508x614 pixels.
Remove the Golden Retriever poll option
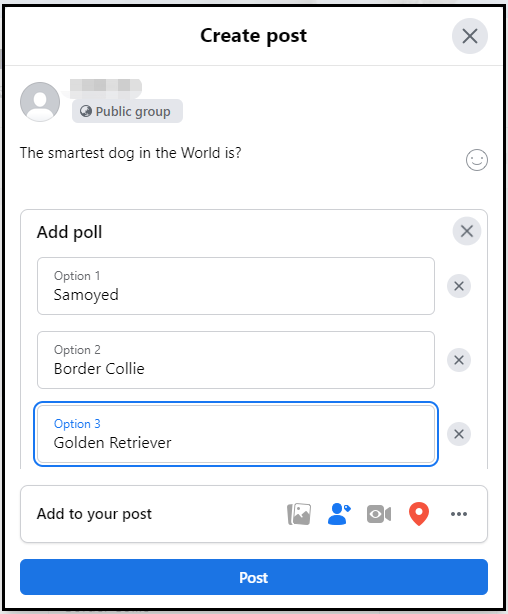click(x=459, y=434)
